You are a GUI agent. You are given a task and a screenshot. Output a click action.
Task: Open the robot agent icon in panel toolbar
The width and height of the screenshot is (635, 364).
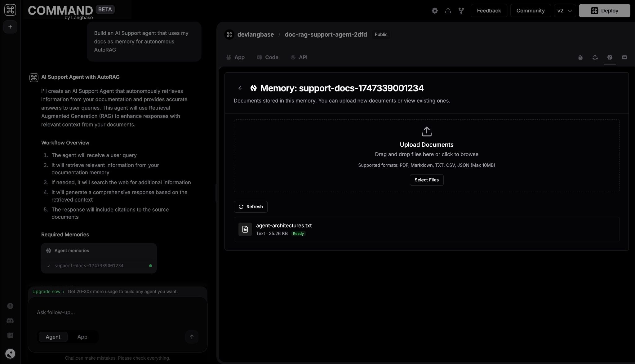coord(580,57)
